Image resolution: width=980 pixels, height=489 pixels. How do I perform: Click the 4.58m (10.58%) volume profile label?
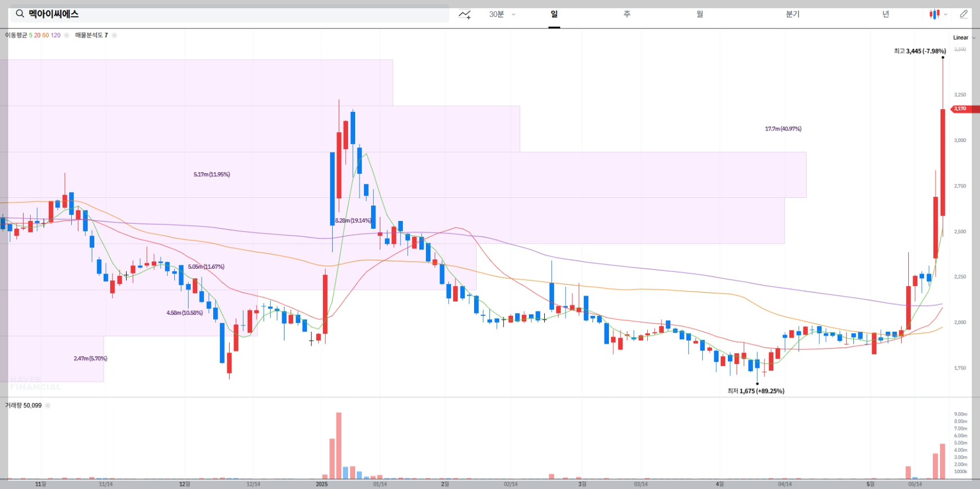coord(185,312)
